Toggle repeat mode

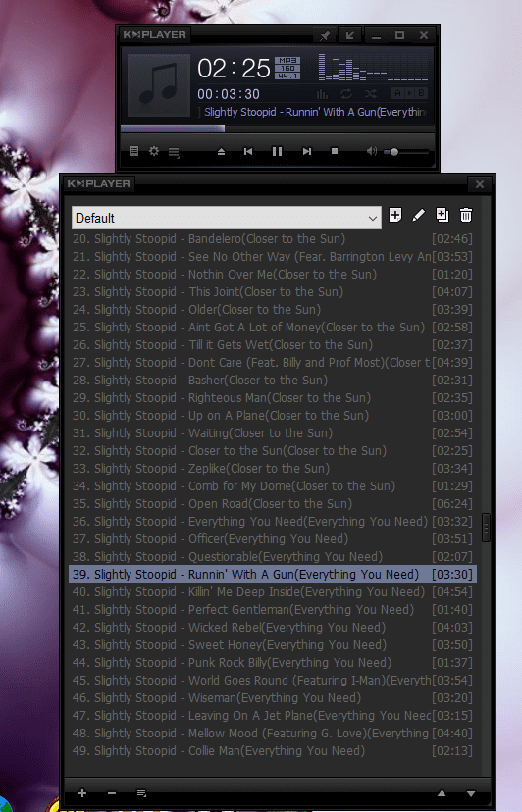346,94
